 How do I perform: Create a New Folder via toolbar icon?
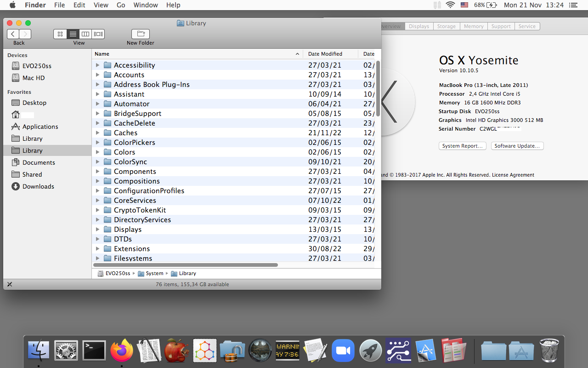point(141,34)
